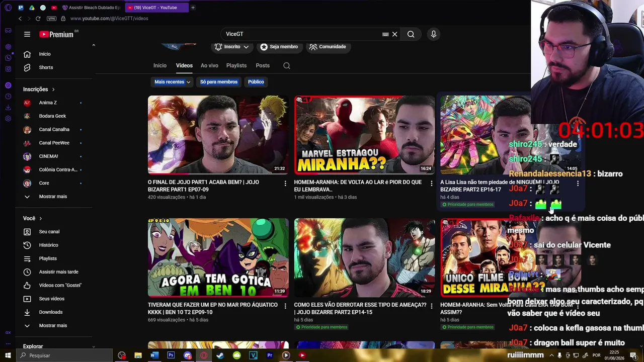The height and width of the screenshot is (362, 644).
Task: Open Settings gear in the Opera sidebar
Action: click(8, 119)
